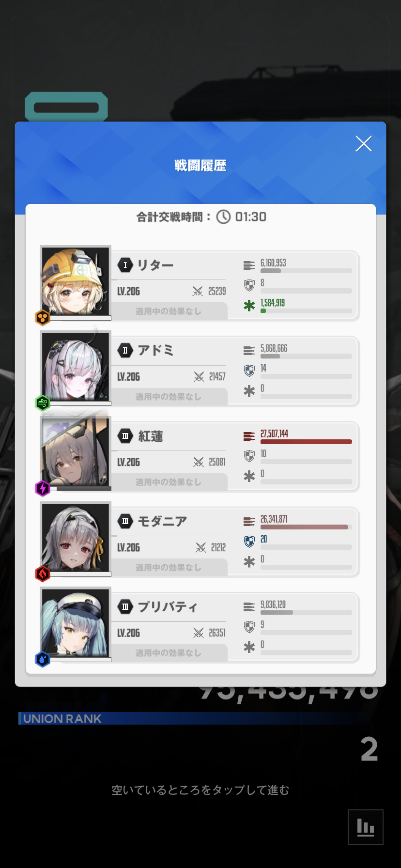Tap リター's character portrait
This screenshot has width=401, height=868.
tap(76, 281)
